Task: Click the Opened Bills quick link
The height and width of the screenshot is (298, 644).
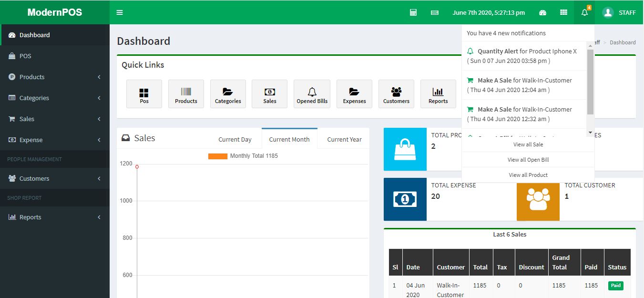Action: (x=312, y=94)
